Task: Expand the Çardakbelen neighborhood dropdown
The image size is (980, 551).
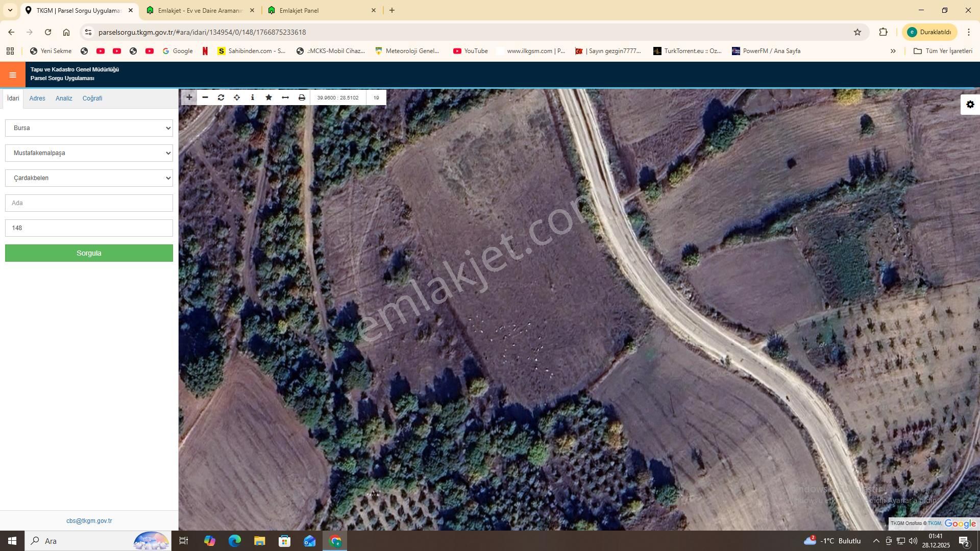Action: (x=89, y=178)
